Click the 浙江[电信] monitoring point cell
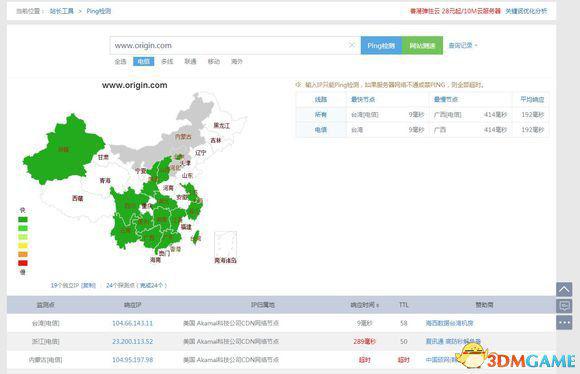This screenshot has height=374, width=580. [45, 341]
